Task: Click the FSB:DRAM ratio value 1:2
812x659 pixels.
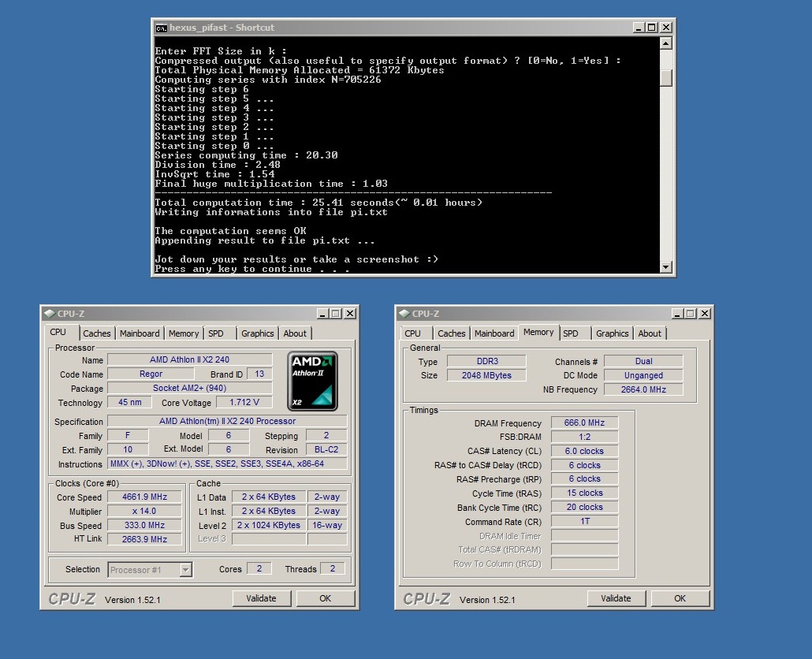Action: (585, 437)
